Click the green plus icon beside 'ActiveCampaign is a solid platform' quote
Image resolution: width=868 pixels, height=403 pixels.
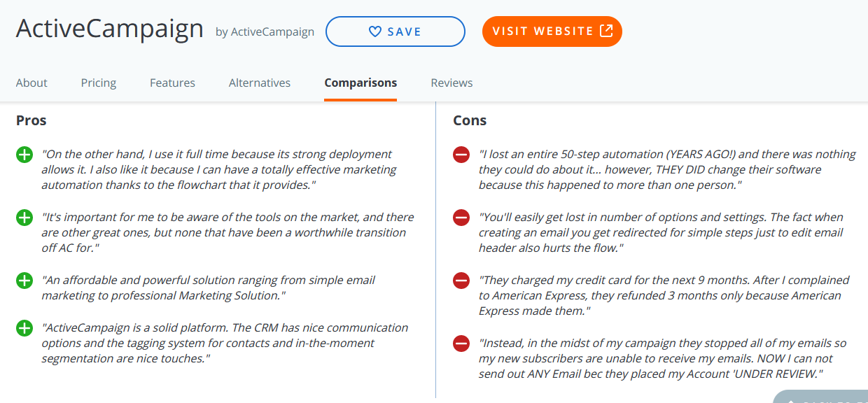click(24, 328)
